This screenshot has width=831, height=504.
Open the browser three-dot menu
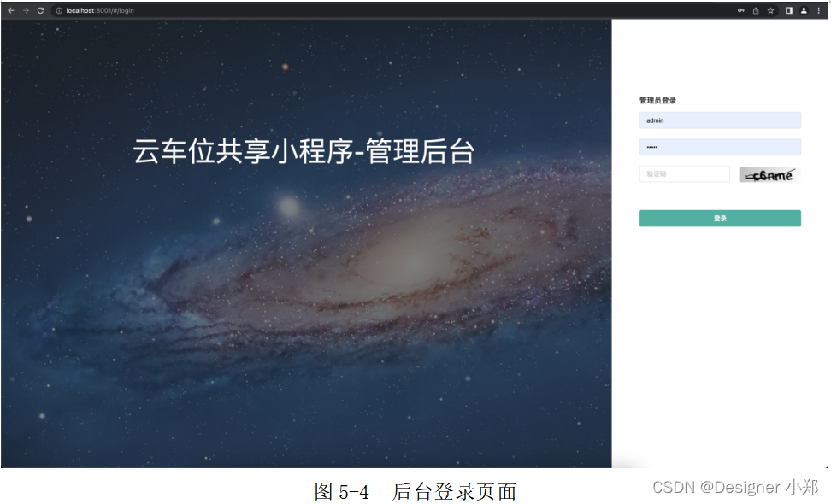coord(819,10)
